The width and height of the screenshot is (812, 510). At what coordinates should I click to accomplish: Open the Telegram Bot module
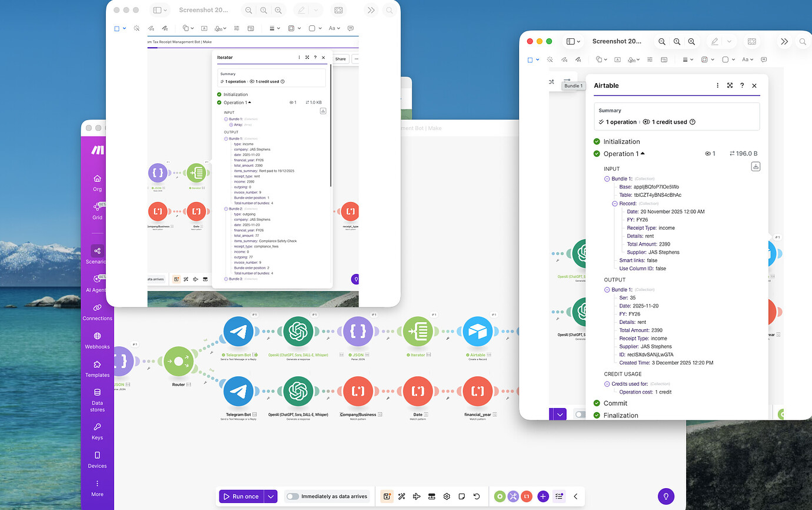pyautogui.click(x=238, y=331)
